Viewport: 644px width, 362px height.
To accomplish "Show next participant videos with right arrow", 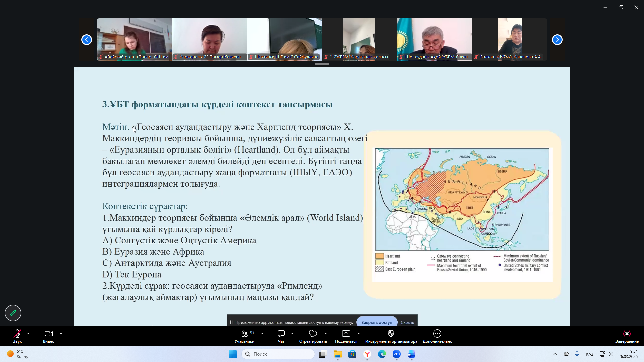I will 557,40.
